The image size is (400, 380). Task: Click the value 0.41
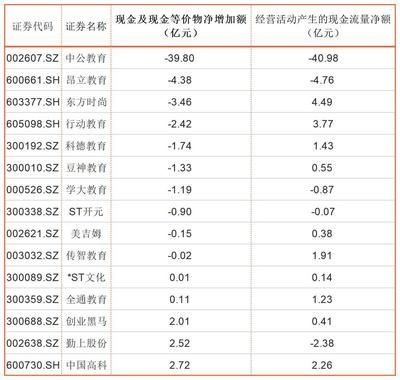[322, 321]
